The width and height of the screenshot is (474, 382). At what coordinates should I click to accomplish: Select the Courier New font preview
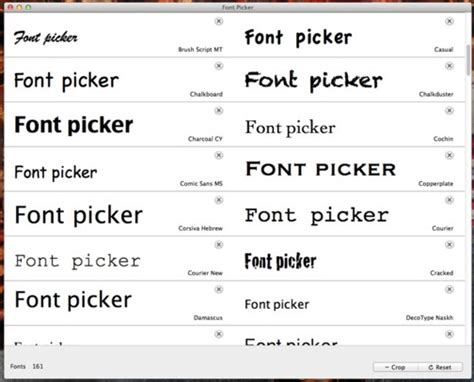[77, 261]
